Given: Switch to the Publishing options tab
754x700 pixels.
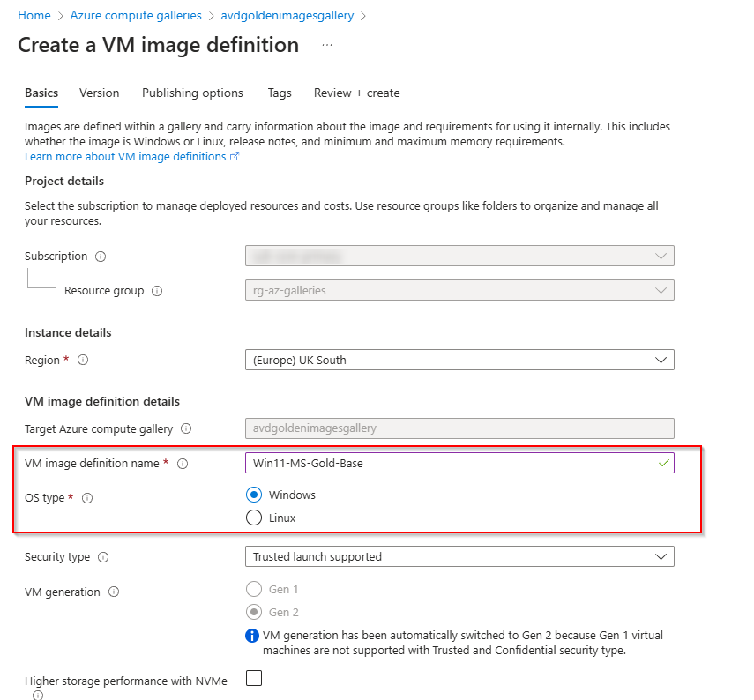Looking at the screenshot, I should click(192, 93).
